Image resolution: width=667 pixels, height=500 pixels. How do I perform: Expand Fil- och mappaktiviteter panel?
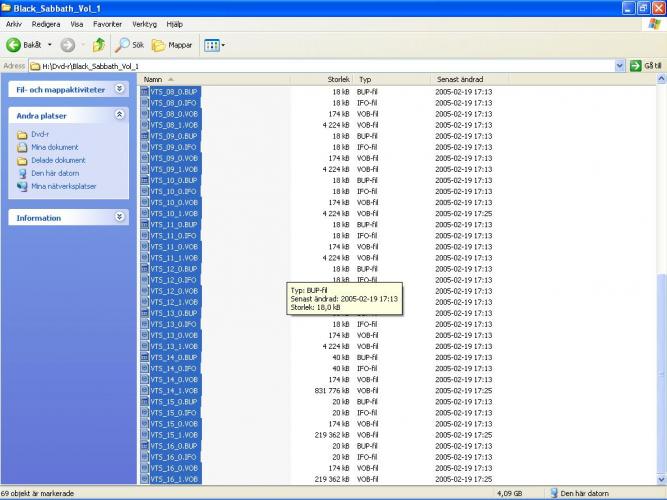[x=119, y=89]
